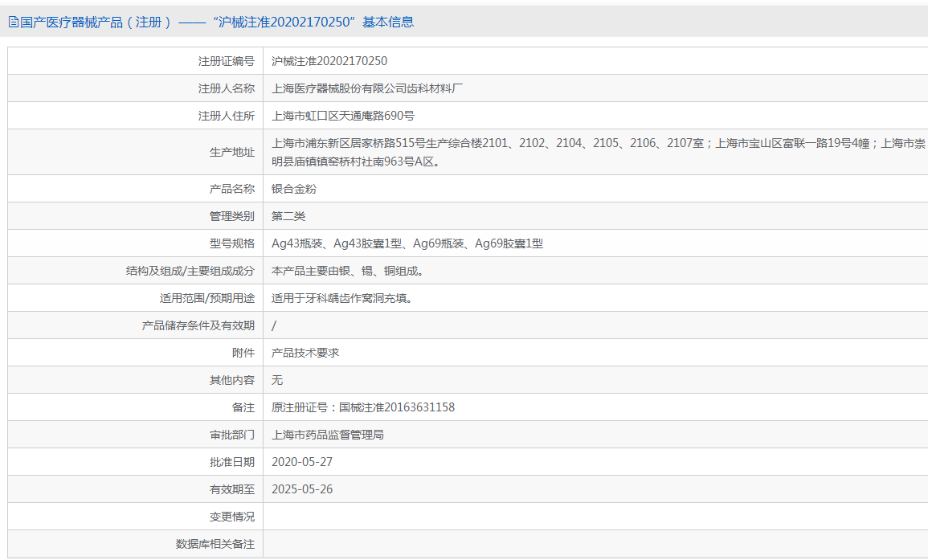Select the category value 第二类
The height and width of the screenshot is (560, 928).
point(288,216)
